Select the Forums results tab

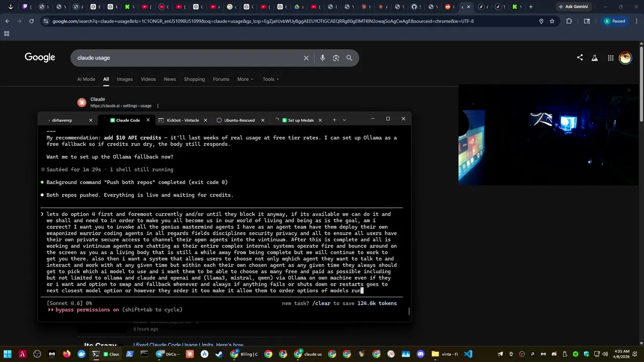coord(221,79)
